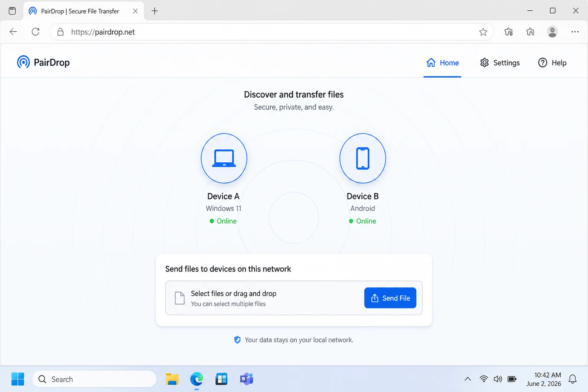
Task: Open notifications bell in taskbar
Action: click(573, 379)
